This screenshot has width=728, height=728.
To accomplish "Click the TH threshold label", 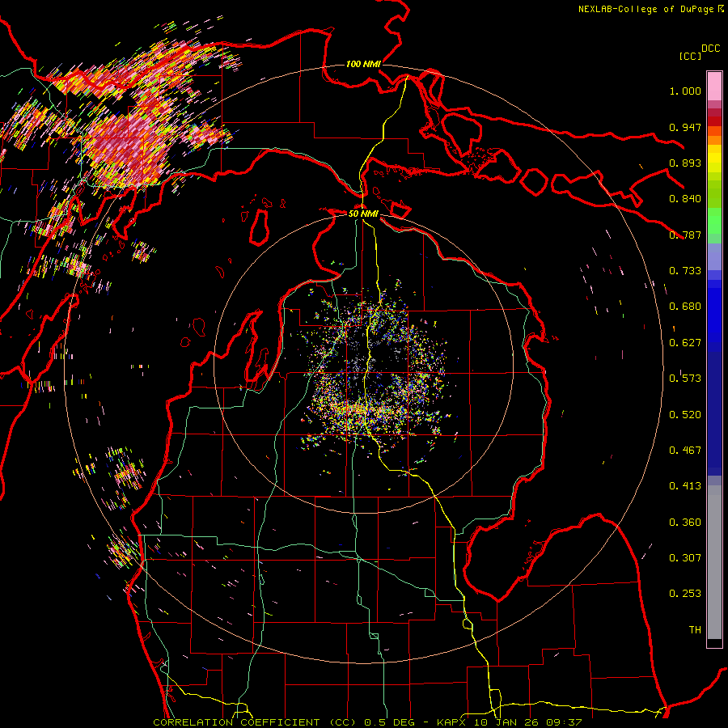I will (x=695, y=630).
